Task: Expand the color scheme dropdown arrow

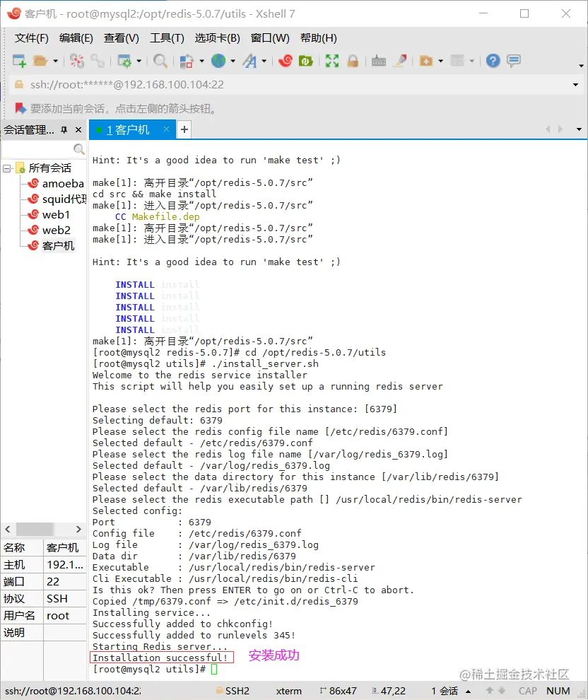Action: (x=201, y=61)
